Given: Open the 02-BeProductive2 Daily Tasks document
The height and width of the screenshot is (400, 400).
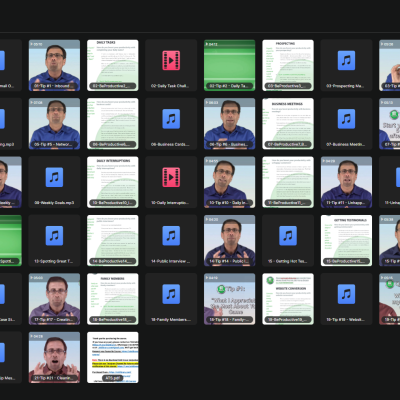Looking at the screenshot, I should click(113, 65).
